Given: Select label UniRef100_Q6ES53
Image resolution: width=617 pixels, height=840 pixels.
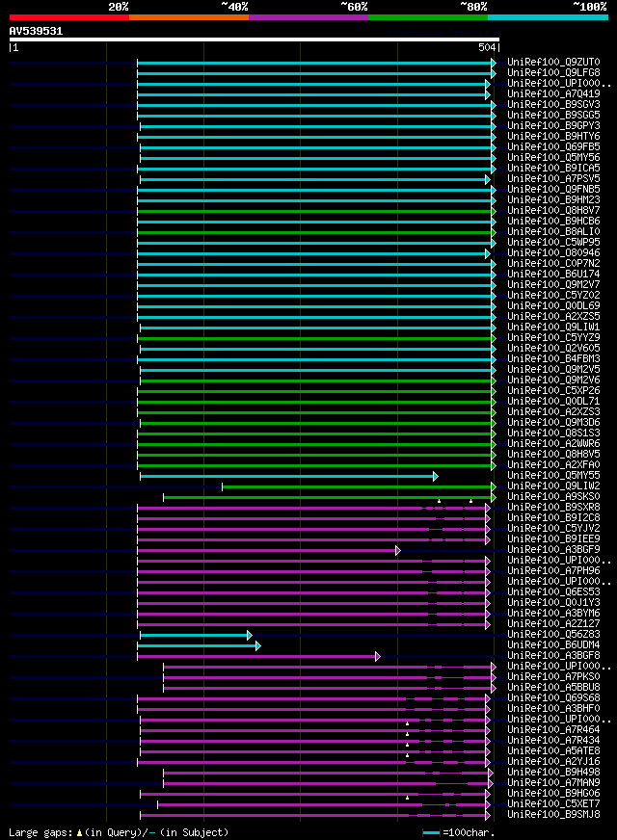Looking at the screenshot, I should 553,592.
